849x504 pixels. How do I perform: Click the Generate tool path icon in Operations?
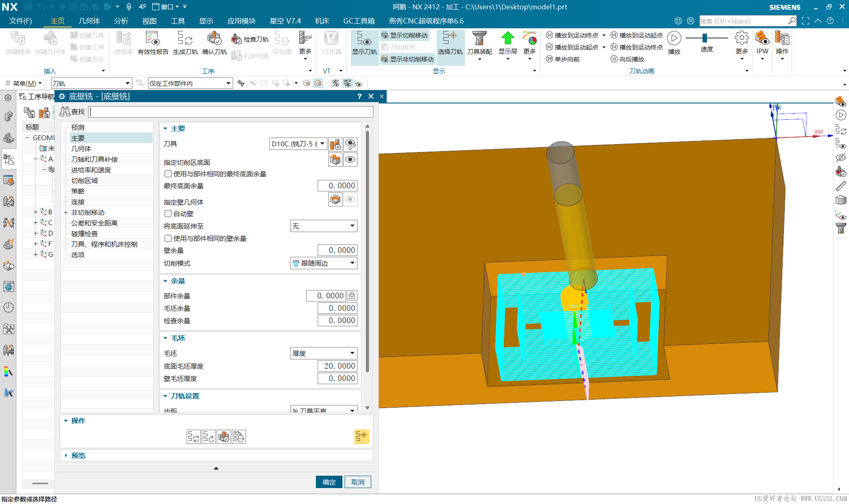tap(193, 437)
